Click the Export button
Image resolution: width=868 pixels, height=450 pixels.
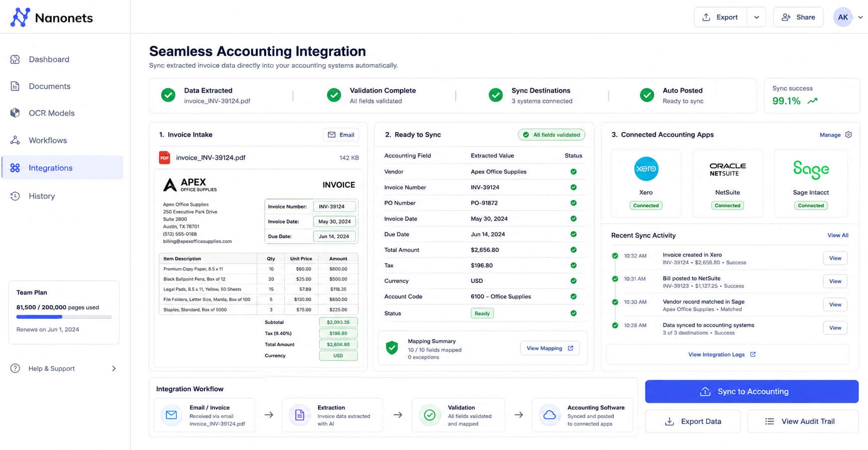(720, 17)
